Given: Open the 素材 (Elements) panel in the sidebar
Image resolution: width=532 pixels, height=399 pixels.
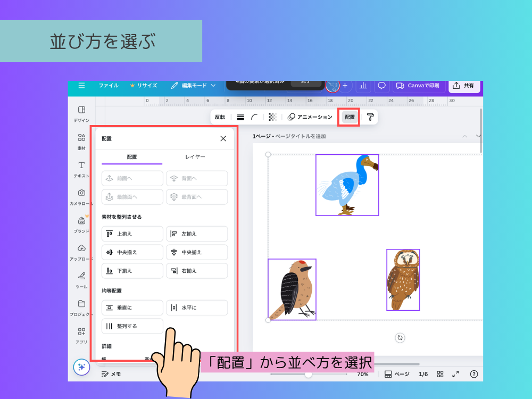Looking at the screenshot, I should tap(81, 139).
